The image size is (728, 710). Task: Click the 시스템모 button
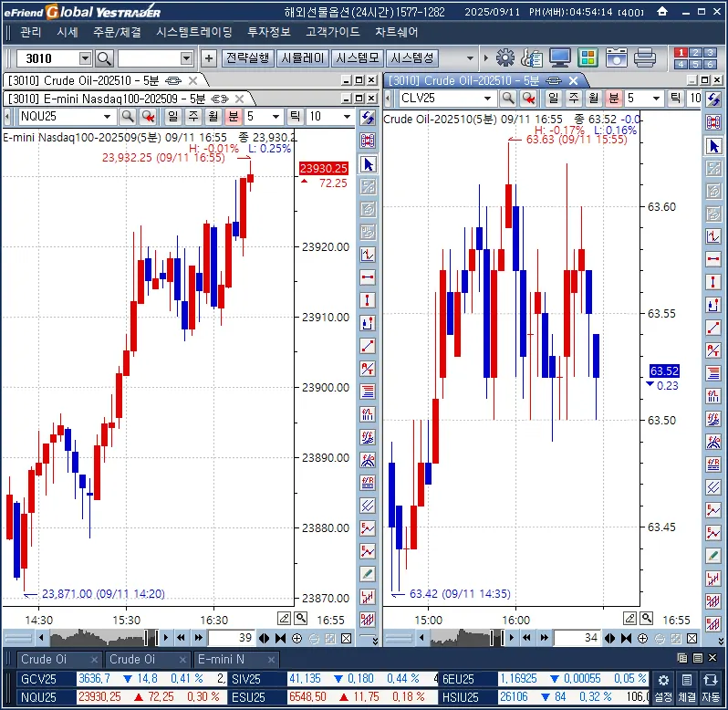[358, 58]
